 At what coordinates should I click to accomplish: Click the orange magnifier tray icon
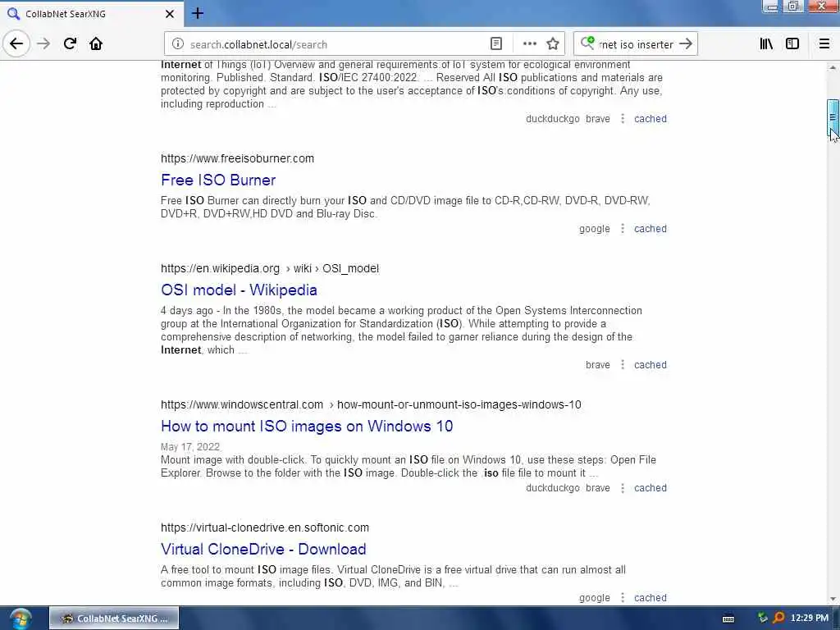(x=778, y=619)
